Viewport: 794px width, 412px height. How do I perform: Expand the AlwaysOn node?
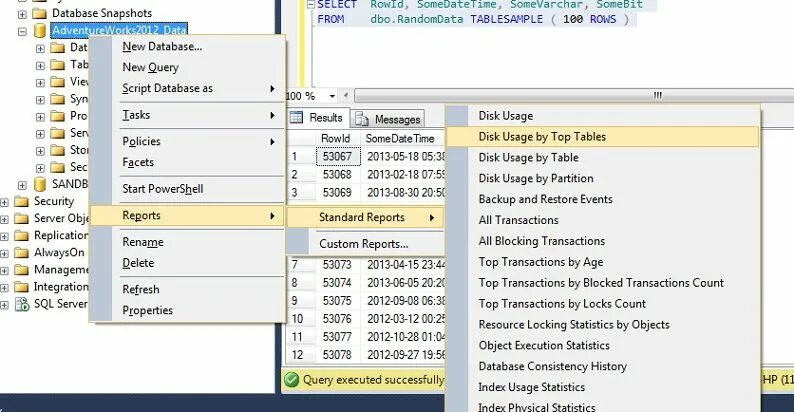[4, 254]
